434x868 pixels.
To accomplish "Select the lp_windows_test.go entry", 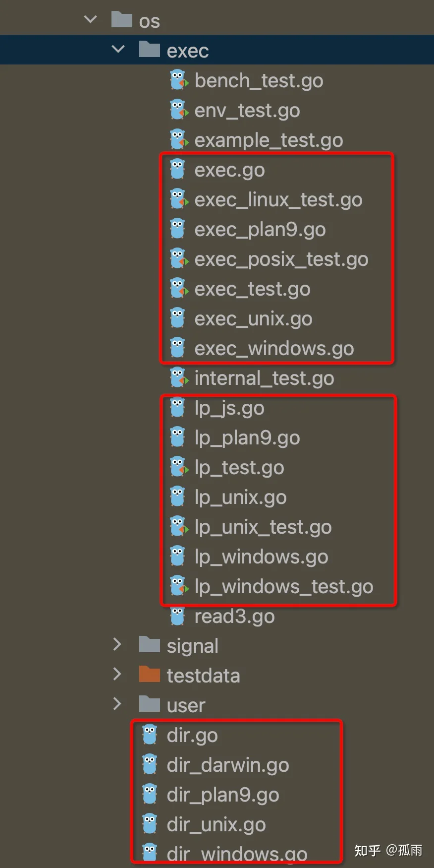I will [283, 587].
